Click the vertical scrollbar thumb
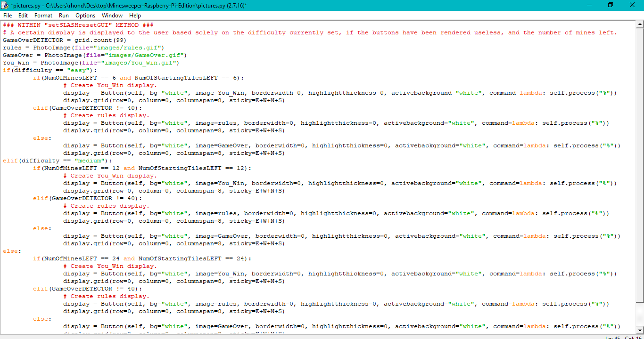Image resolution: width=644 pixels, height=339 pixels. (x=640, y=165)
